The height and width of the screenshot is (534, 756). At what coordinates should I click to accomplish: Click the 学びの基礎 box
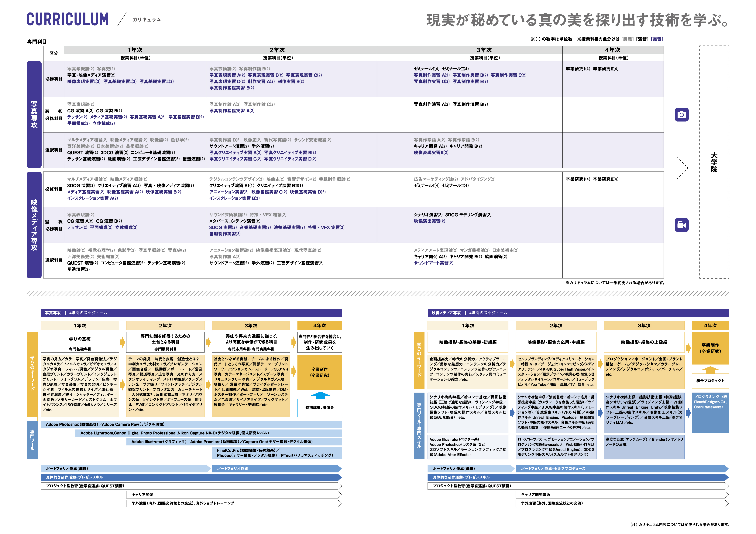pos(80,339)
